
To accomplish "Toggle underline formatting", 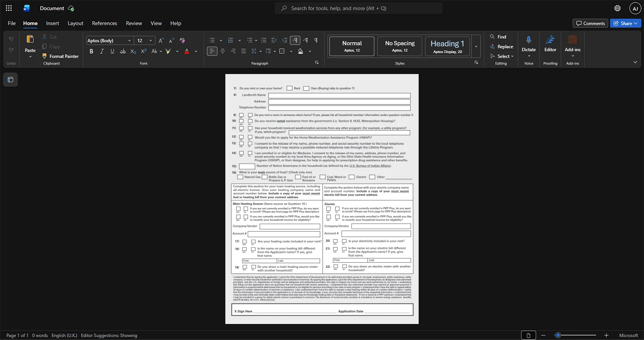I will [112, 51].
